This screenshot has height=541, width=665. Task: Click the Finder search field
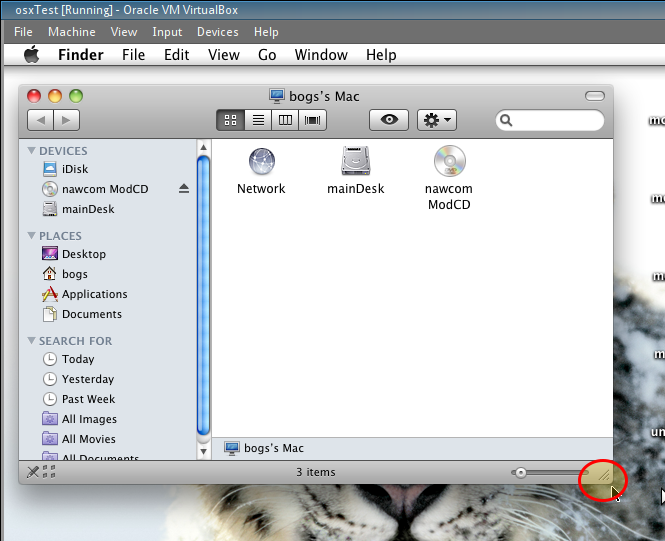point(555,120)
